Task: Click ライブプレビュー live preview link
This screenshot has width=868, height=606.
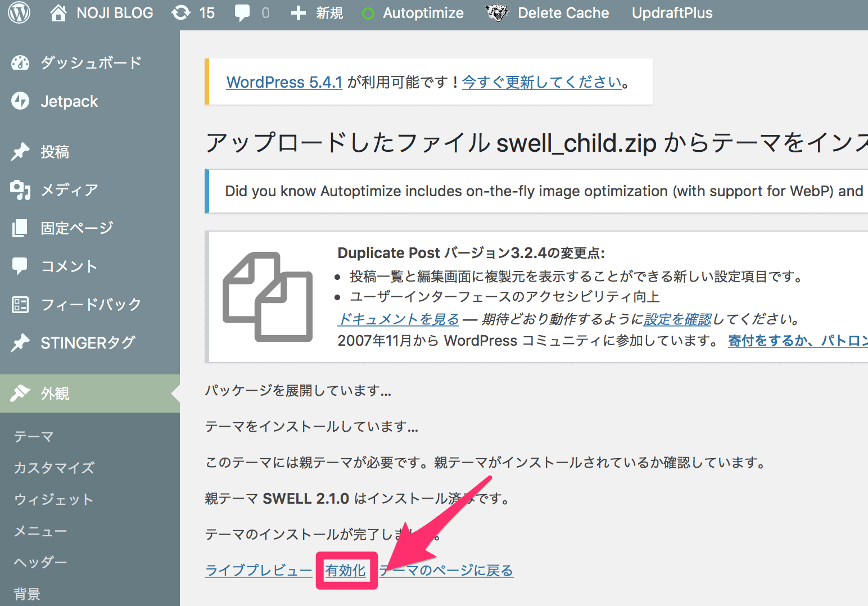Action: point(259,571)
